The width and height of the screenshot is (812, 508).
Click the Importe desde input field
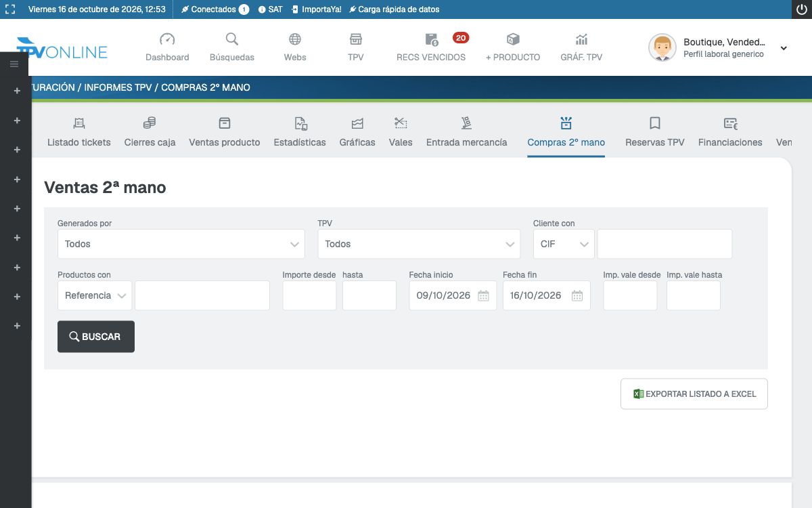[x=309, y=295]
